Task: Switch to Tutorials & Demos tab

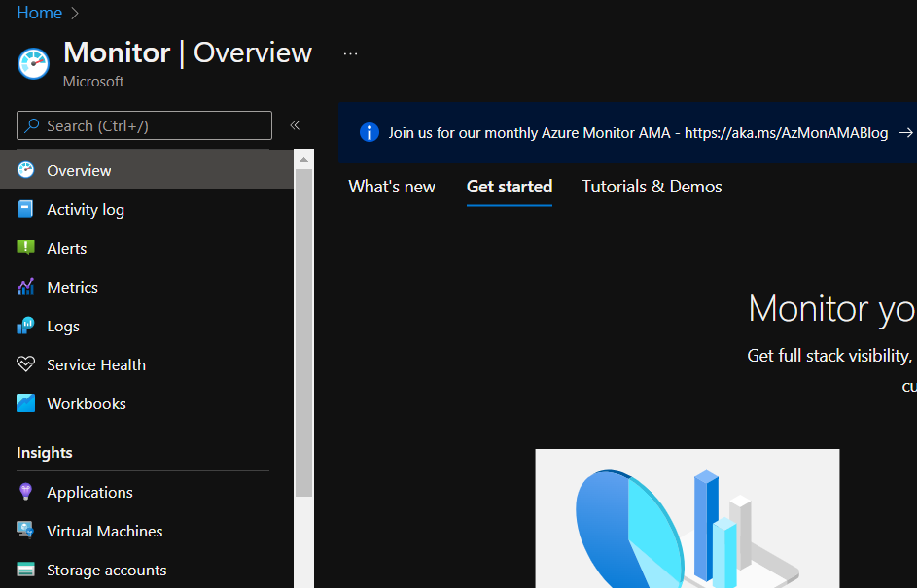Action: (x=652, y=187)
